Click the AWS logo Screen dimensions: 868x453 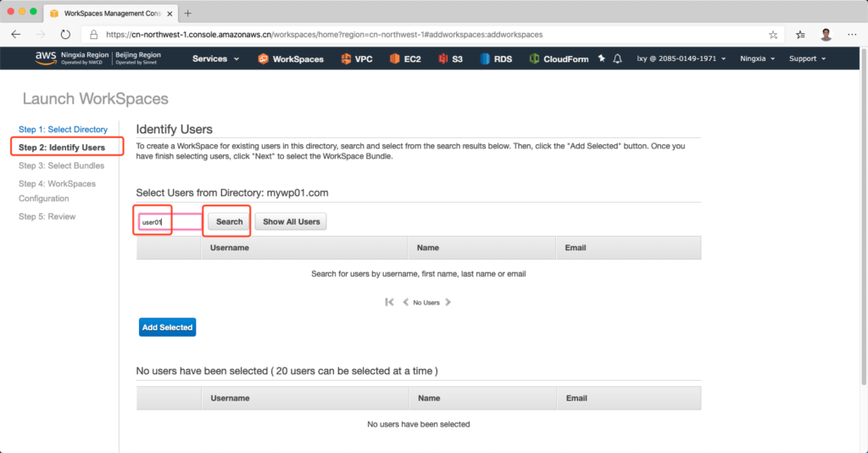45,58
